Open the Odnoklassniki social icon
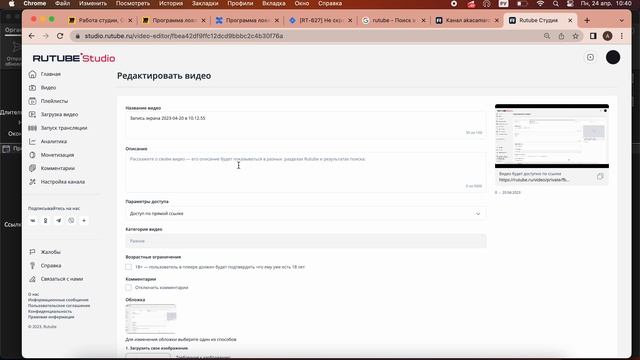Image resolution: width=640 pixels, height=360 pixels. (45, 220)
